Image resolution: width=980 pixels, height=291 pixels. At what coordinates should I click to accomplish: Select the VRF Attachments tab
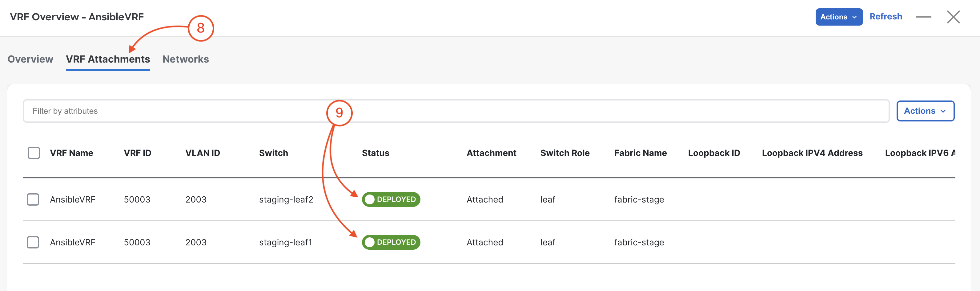pyautogui.click(x=108, y=59)
